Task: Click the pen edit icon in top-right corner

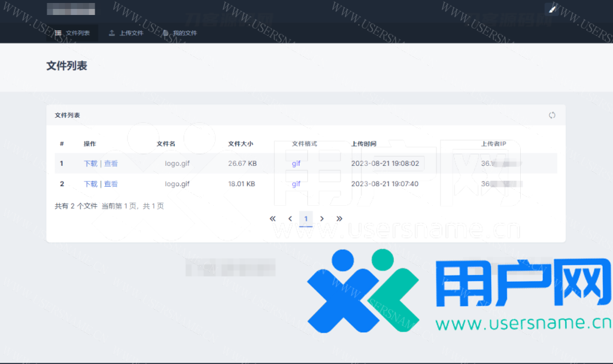Action: tap(553, 8)
